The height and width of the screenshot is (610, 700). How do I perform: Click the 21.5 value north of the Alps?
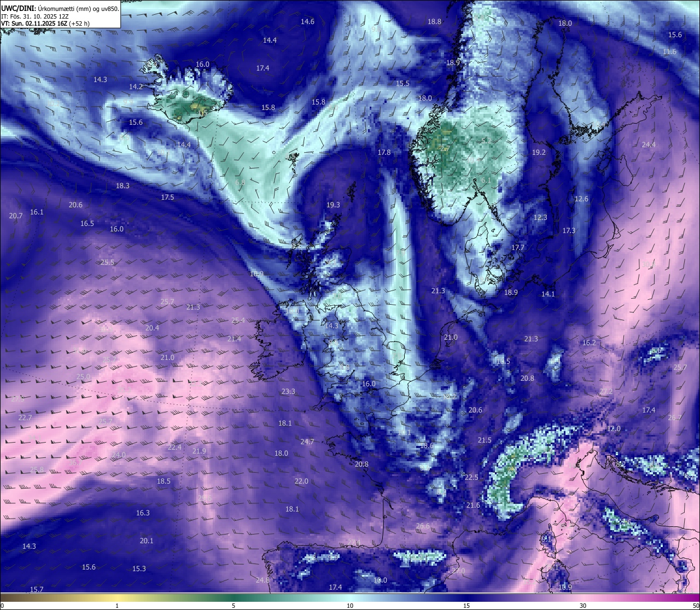(485, 440)
